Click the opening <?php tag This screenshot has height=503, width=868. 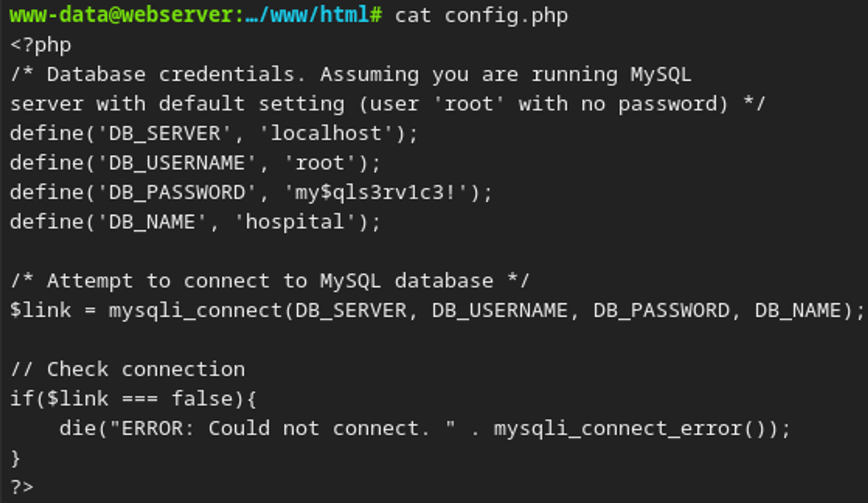tap(41, 45)
